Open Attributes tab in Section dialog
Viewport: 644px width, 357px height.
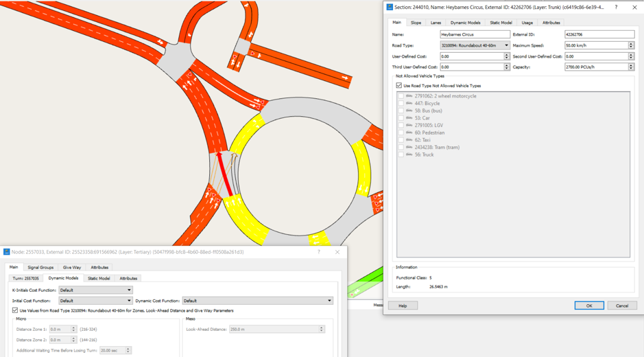[551, 23]
